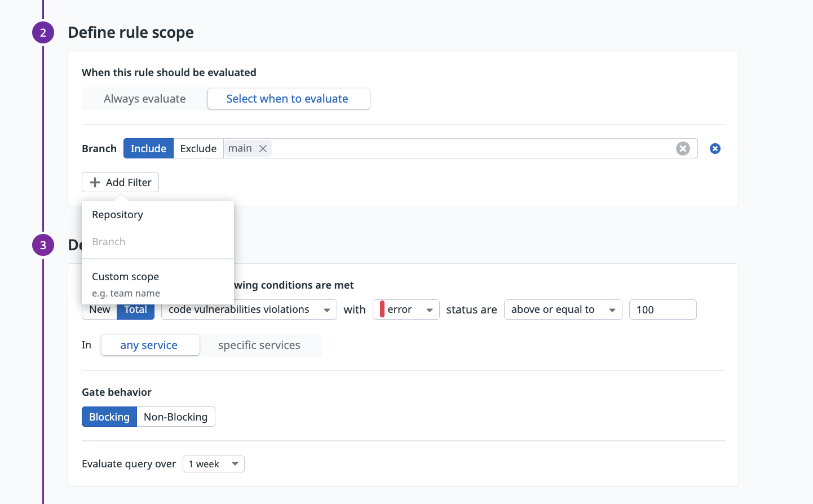This screenshot has height=504, width=813.
Task: Set branch filter to Include
Action: click(148, 149)
